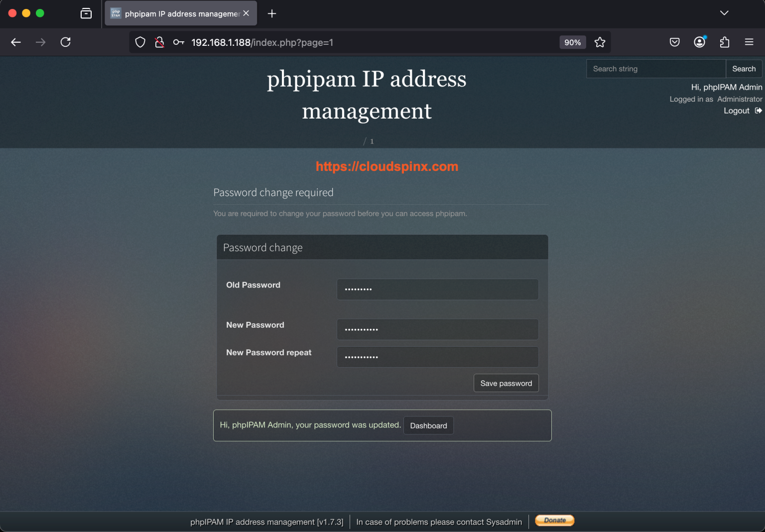Screen dimensions: 765x532
Task: Click the Save password button
Action: (506, 383)
